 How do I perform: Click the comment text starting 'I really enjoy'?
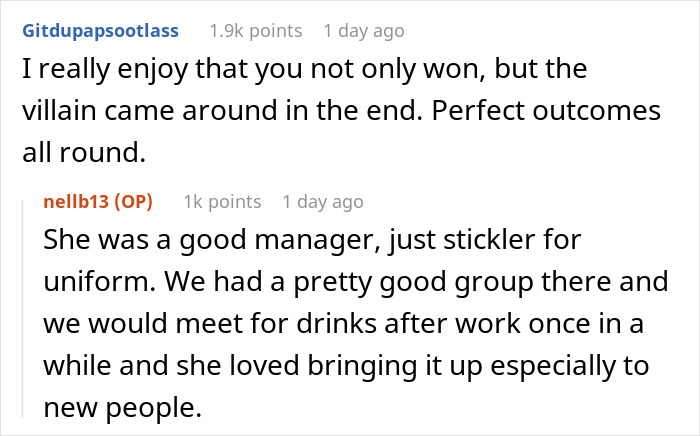point(342,111)
